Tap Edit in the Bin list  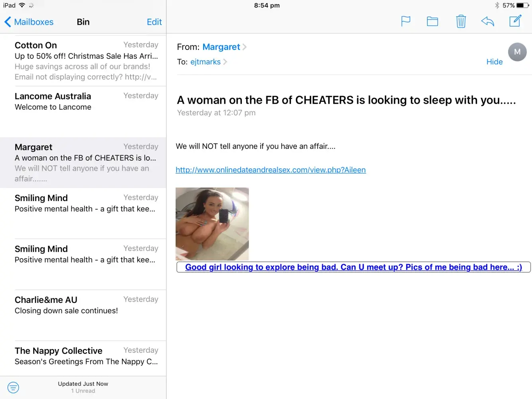pyautogui.click(x=154, y=22)
